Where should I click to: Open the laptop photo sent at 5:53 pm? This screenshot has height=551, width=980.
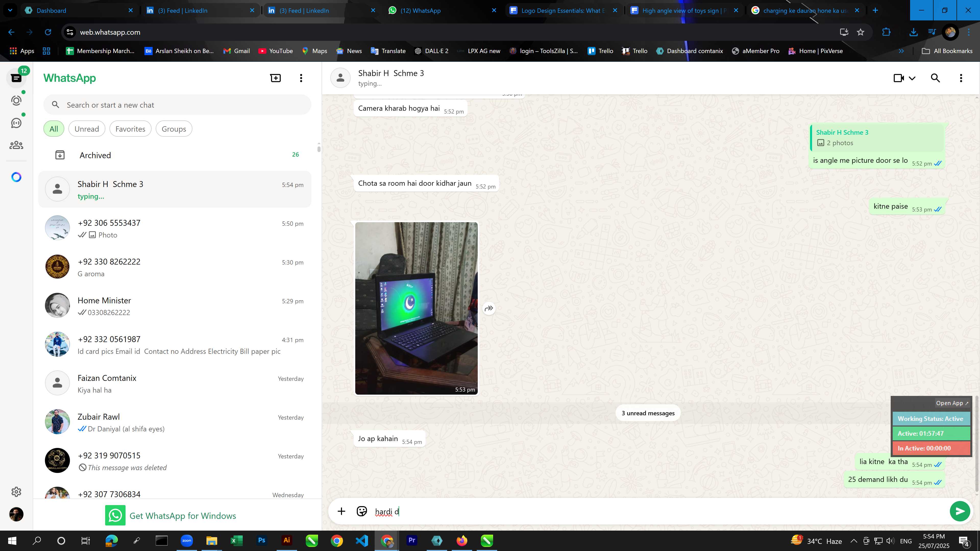[416, 308]
